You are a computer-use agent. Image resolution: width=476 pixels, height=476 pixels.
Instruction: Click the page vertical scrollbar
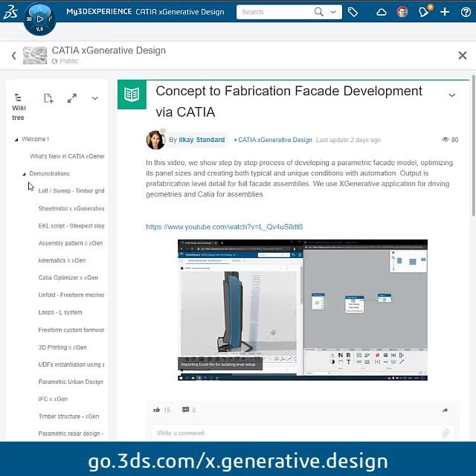point(473,146)
